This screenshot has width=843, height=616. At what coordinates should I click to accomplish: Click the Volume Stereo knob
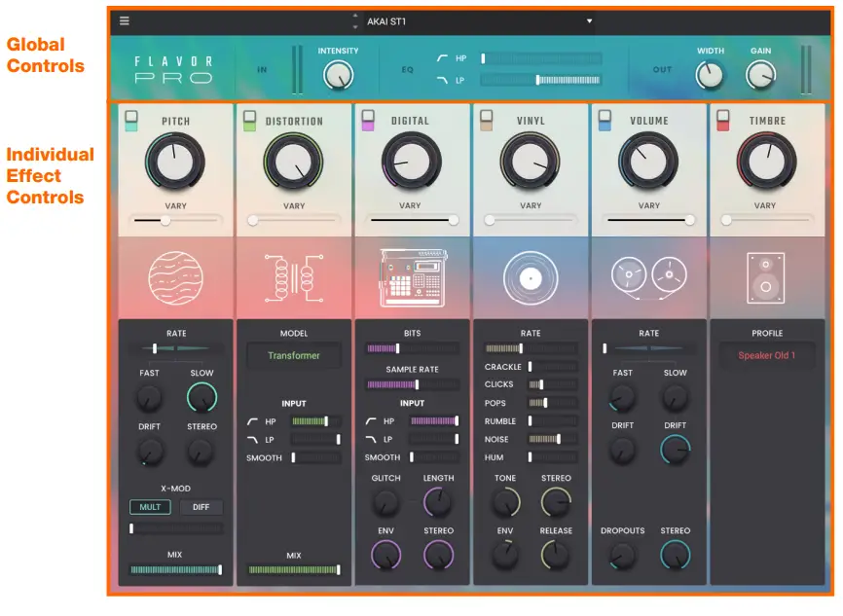pyautogui.click(x=676, y=555)
